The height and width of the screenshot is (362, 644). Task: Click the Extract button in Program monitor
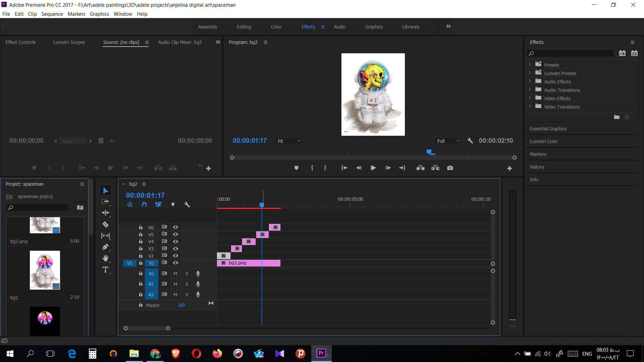point(435,168)
